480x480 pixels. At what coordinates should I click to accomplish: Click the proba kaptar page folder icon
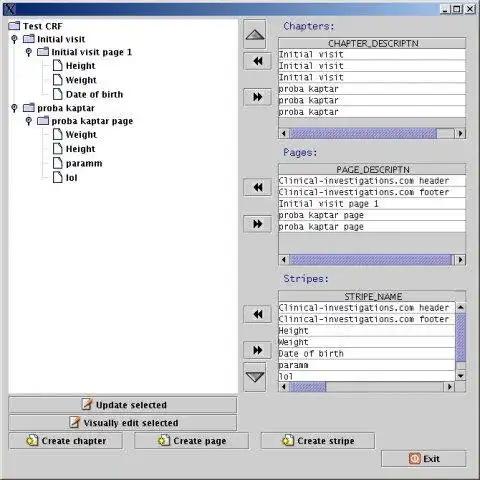pos(43,121)
